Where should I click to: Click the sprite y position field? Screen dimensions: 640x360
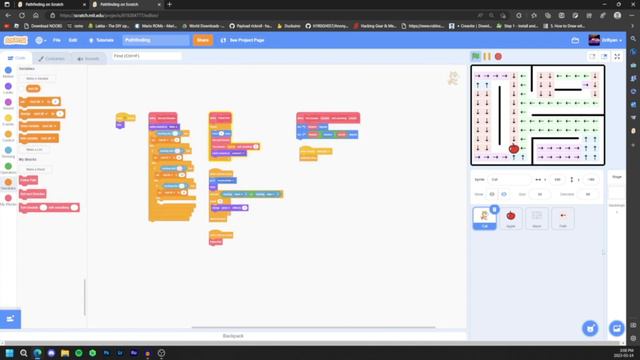591,180
